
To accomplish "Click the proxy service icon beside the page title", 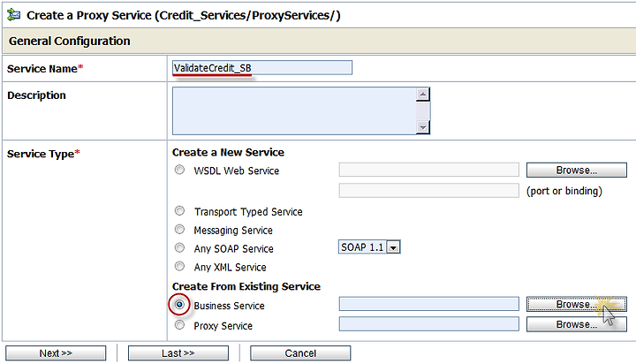I will tap(13, 15).
